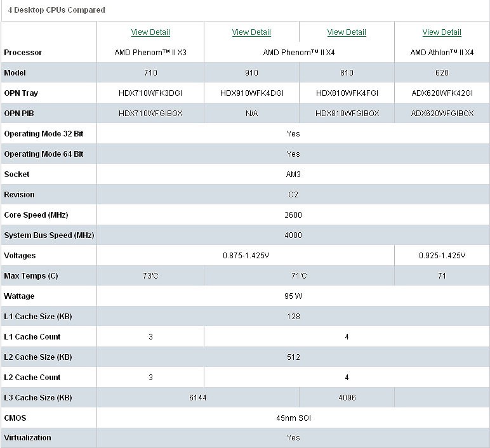Image resolution: width=490 pixels, height=448 pixels.
Task: Click the CMOS row label
Action: (15, 418)
